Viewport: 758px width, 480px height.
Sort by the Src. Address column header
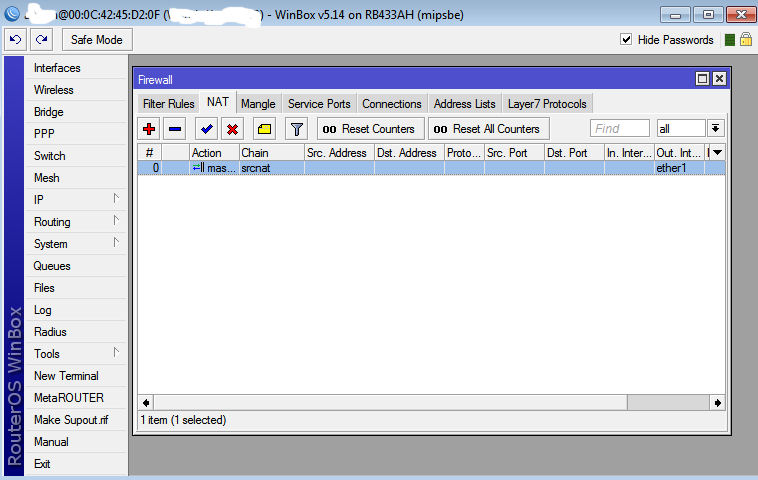tap(339, 153)
